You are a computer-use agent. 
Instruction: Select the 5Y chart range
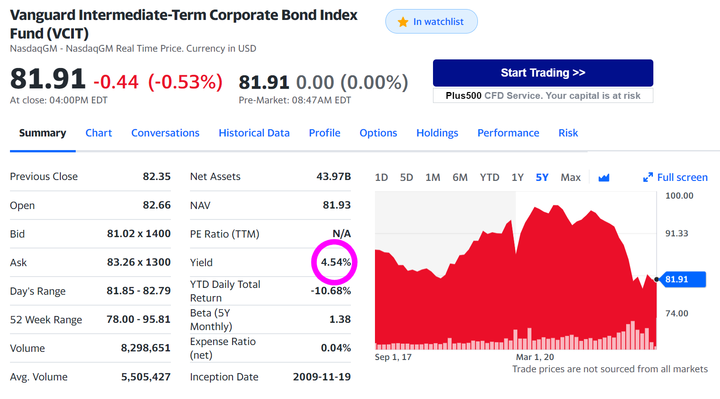click(542, 177)
